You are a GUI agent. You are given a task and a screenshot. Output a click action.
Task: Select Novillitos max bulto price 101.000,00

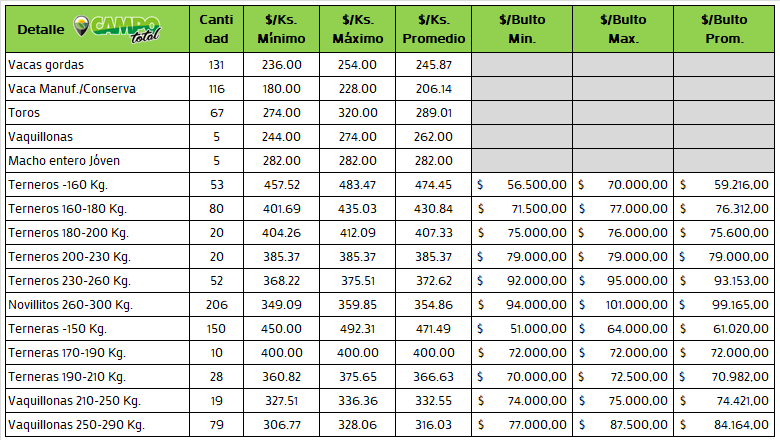click(x=622, y=305)
